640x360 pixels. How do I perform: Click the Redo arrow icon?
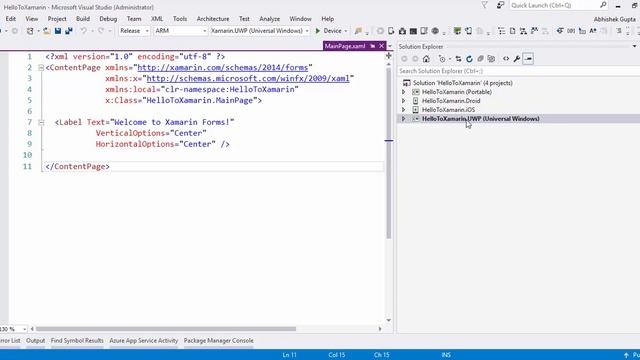tap(101, 31)
